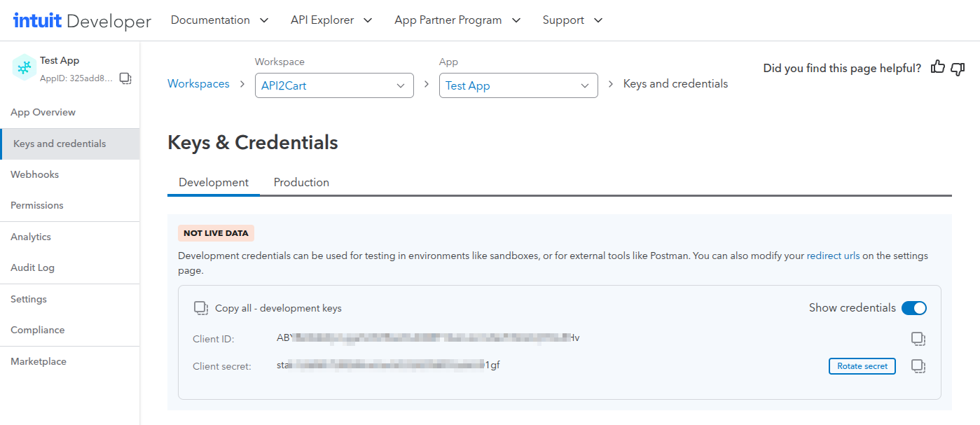
Task: Toggle the Show credentials switch
Action: pyautogui.click(x=914, y=308)
